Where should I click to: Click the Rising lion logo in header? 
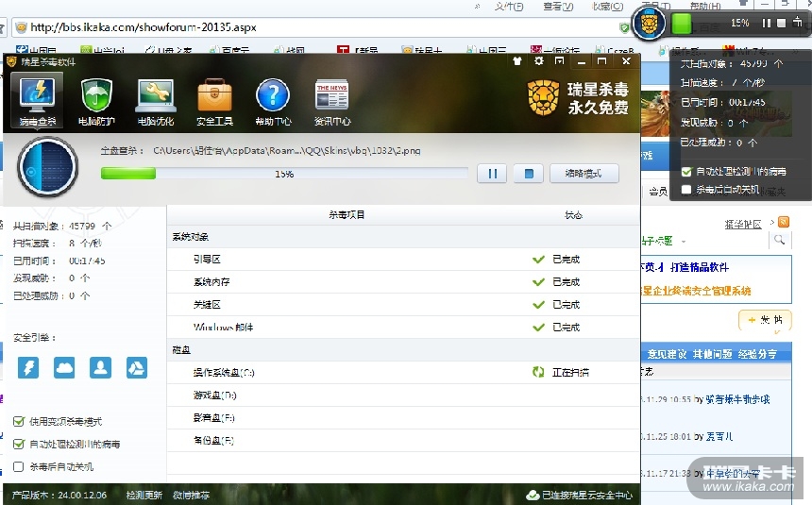click(543, 98)
